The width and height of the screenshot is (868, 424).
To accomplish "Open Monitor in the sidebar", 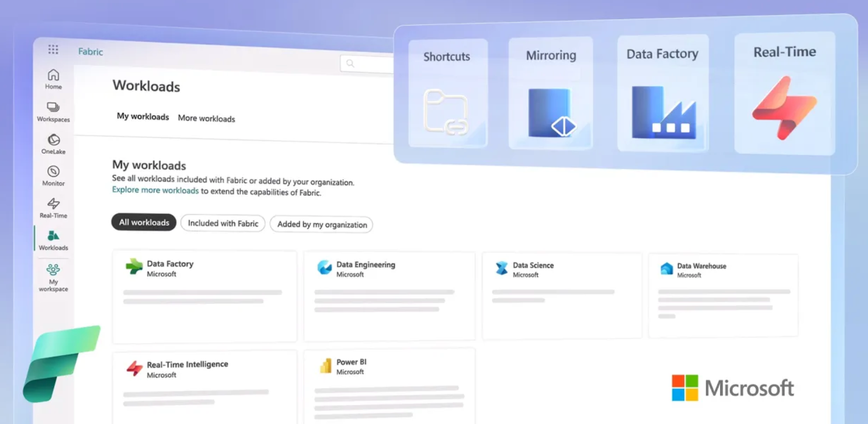I will coord(53,175).
